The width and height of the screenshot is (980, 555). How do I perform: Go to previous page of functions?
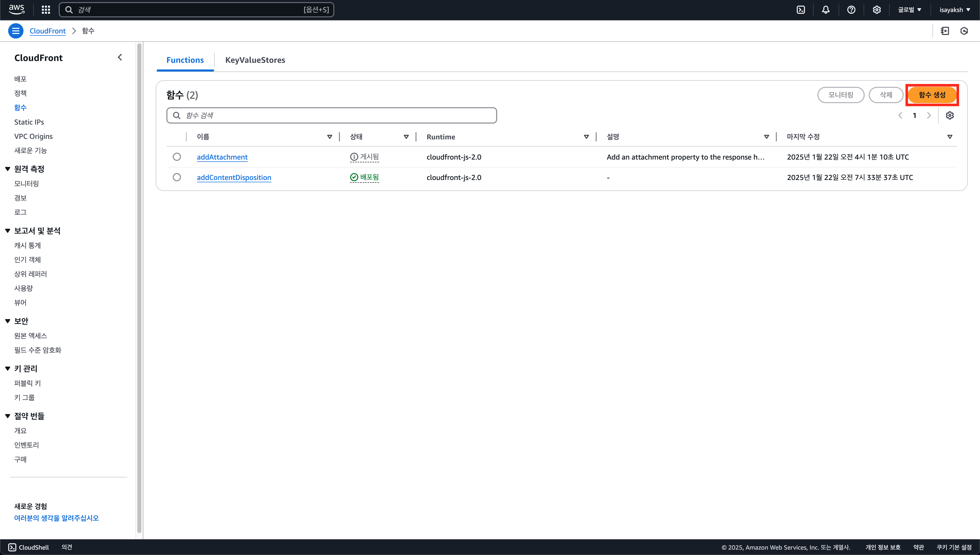(x=900, y=115)
